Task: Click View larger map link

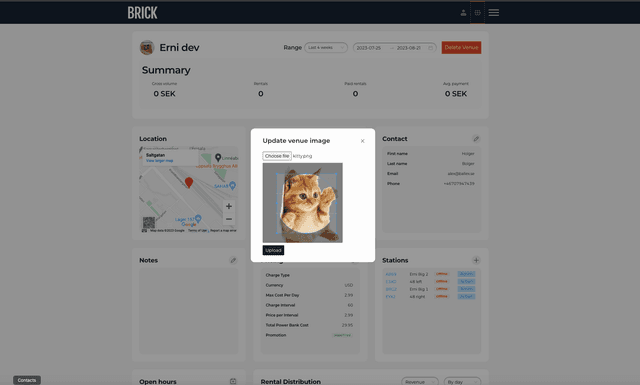Action: [x=160, y=161]
